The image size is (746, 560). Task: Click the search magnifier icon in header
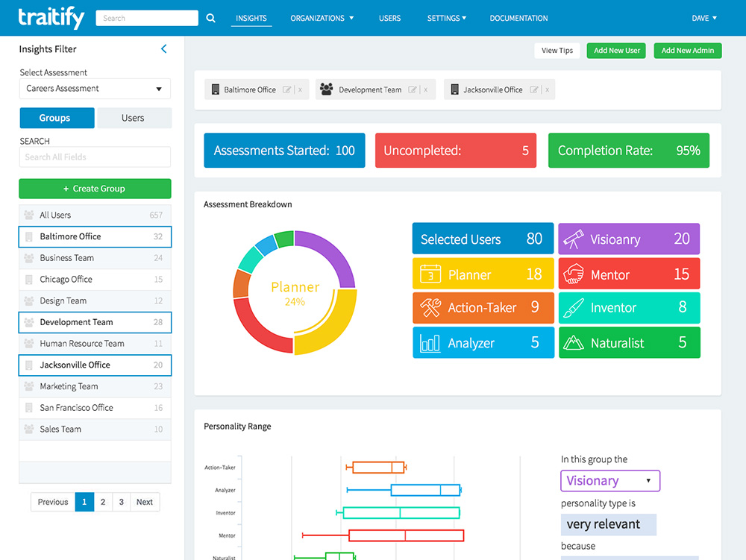click(210, 18)
